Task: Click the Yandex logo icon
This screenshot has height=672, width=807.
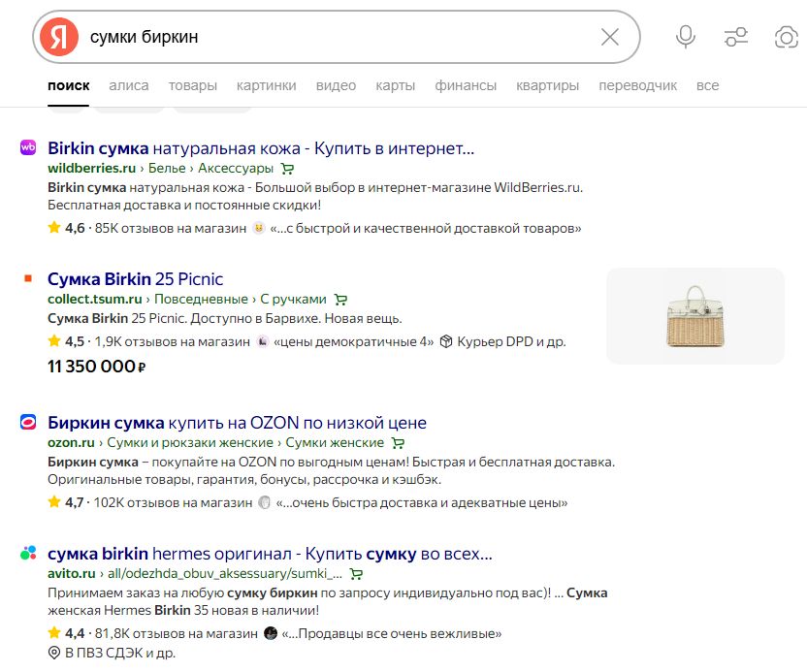Action: (x=57, y=36)
